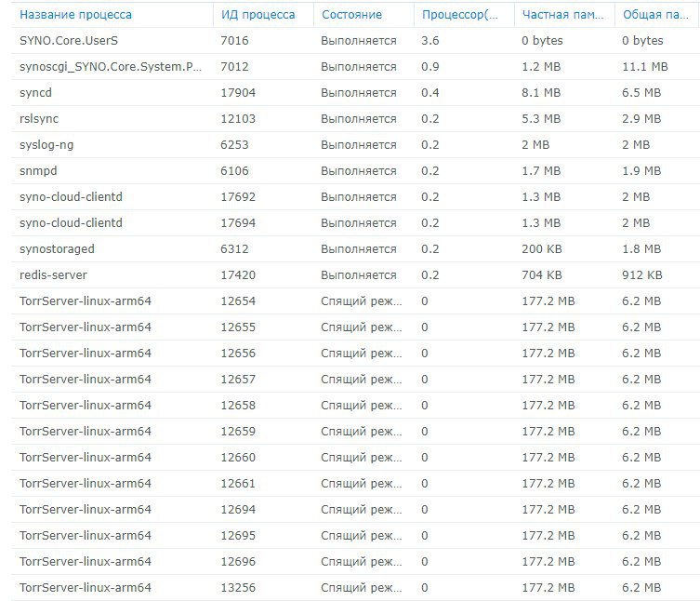Select syno-cloud-clientd with PID 17692
The width and height of the screenshot is (700, 601).
71,196
